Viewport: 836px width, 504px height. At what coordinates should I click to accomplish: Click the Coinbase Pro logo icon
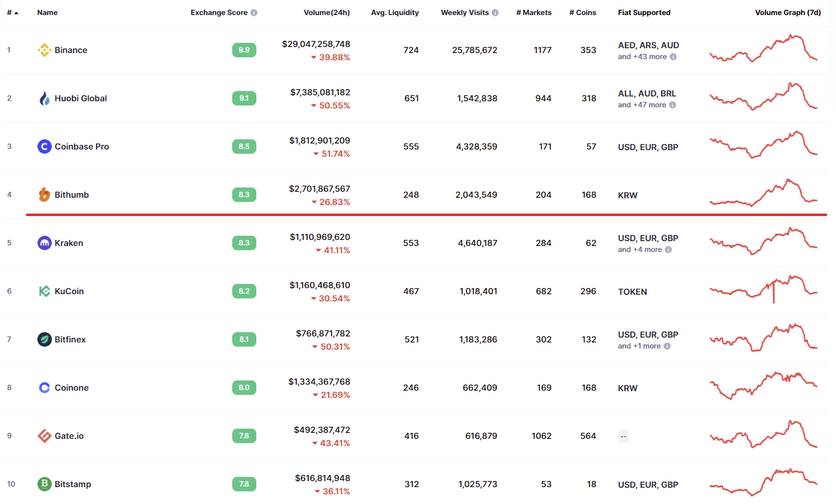pos(45,146)
